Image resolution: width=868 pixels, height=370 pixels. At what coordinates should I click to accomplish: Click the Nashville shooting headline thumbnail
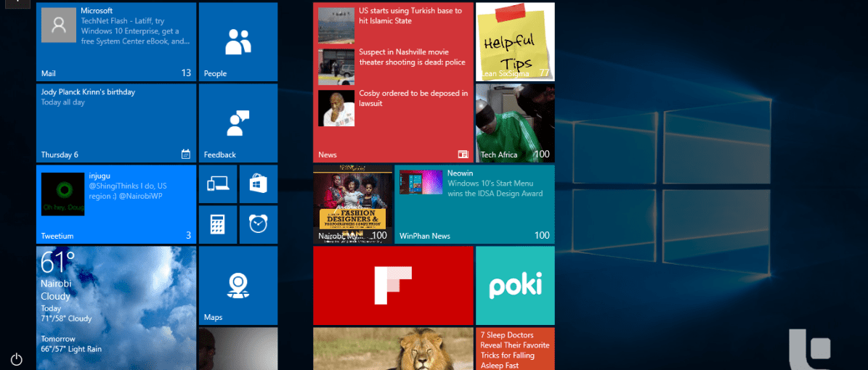click(336, 67)
